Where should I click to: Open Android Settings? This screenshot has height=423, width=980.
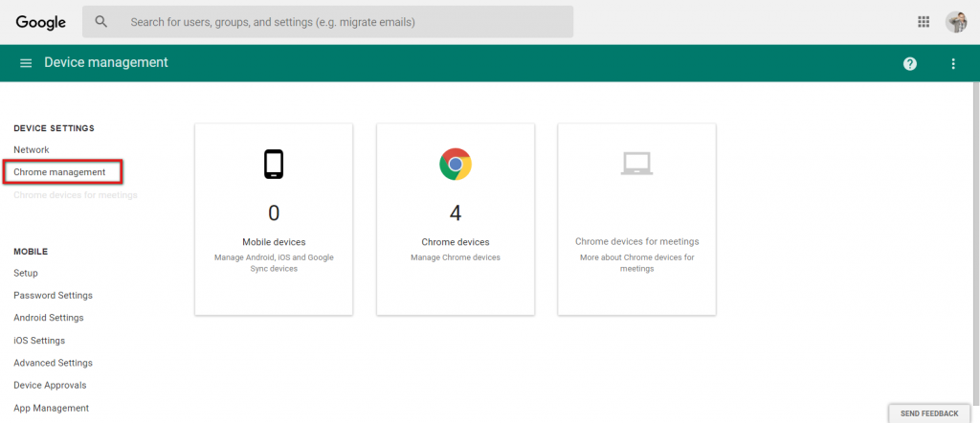click(49, 318)
